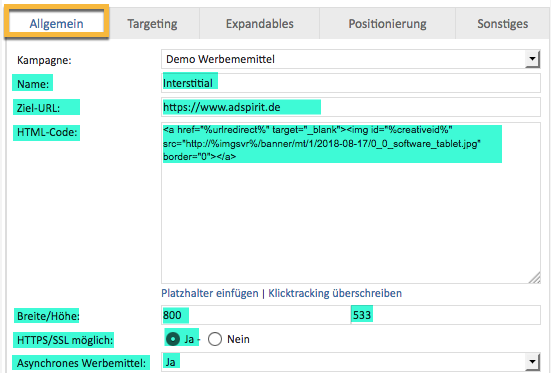
Task: Click the Ziel-URL field with adspirit.de
Action: pos(351,107)
